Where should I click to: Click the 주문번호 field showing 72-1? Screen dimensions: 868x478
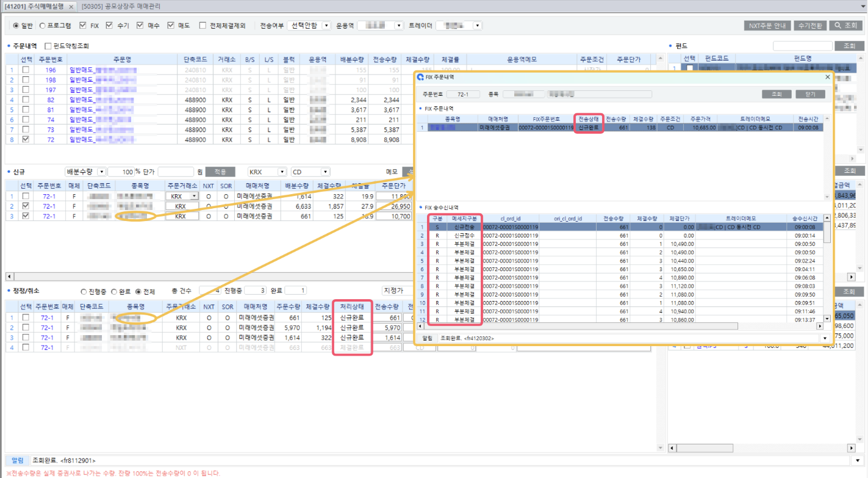pos(464,95)
